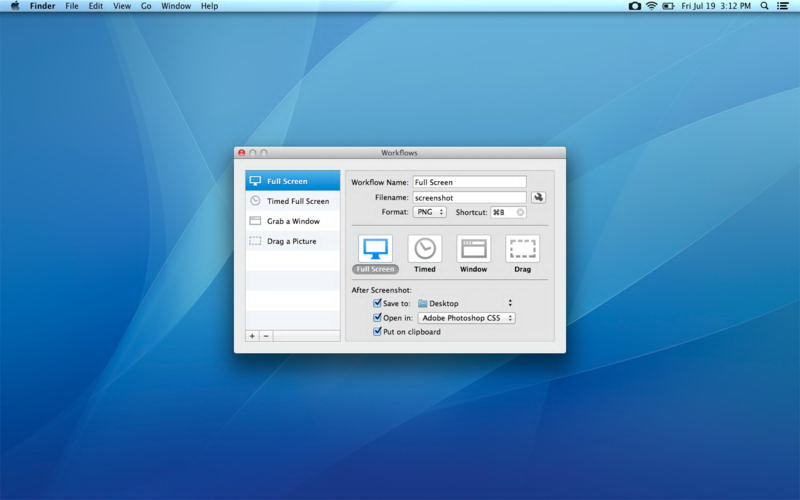Clear the shortcut with the x icon
800x500 pixels.
click(520, 212)
